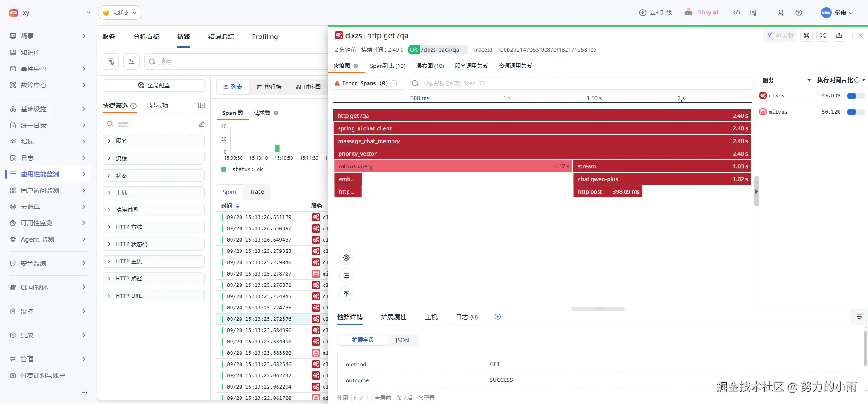
Task: Expand trace panel to fullscreen
Action: [823, 35]
